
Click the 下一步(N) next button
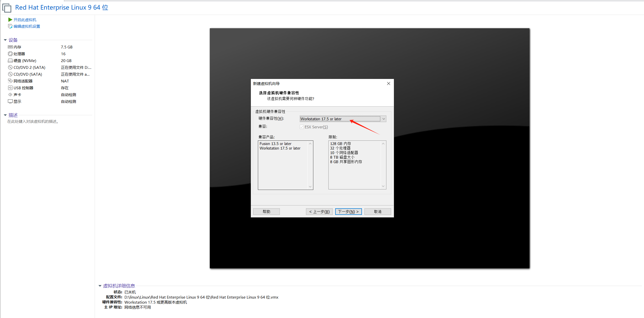[349, 212]
